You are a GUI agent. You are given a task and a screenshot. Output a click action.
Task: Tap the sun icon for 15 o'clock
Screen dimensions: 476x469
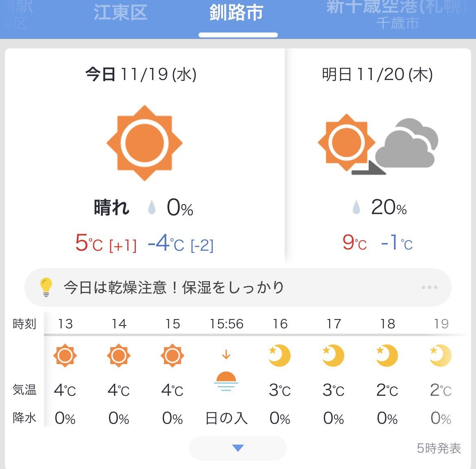coord(172,356)
